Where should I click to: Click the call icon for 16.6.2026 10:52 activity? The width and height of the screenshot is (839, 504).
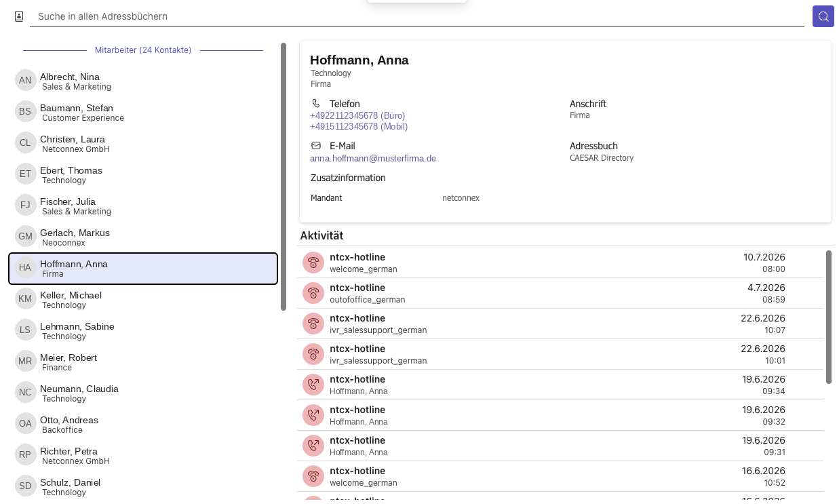tap(313, 476)
